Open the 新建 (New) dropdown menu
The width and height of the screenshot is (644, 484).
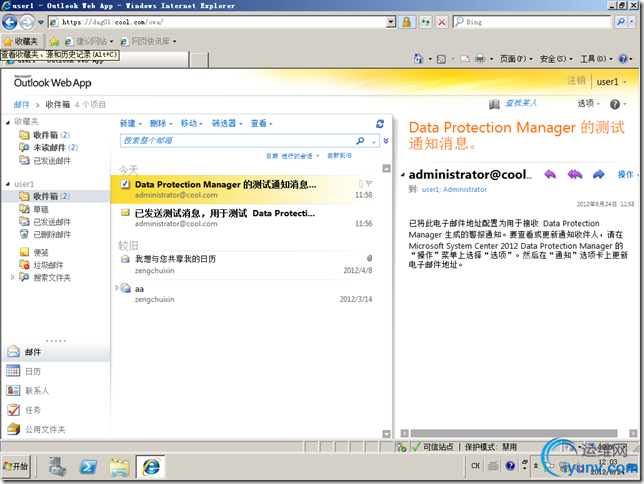pos(131,123)
